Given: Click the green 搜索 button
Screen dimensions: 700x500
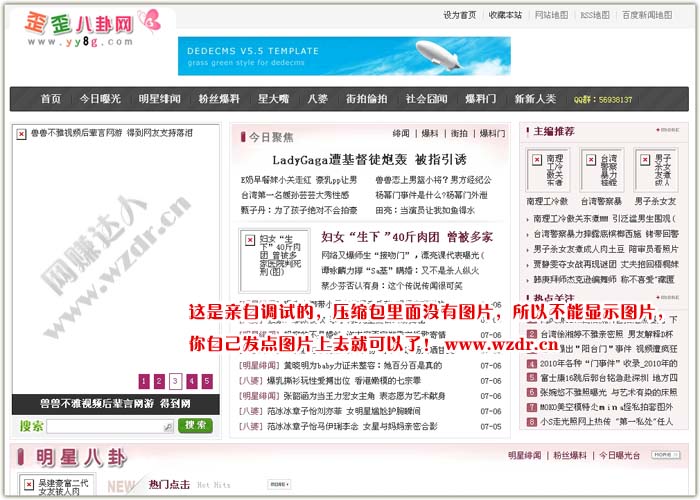Looking at the screenshot, I should tap(195, 425).
